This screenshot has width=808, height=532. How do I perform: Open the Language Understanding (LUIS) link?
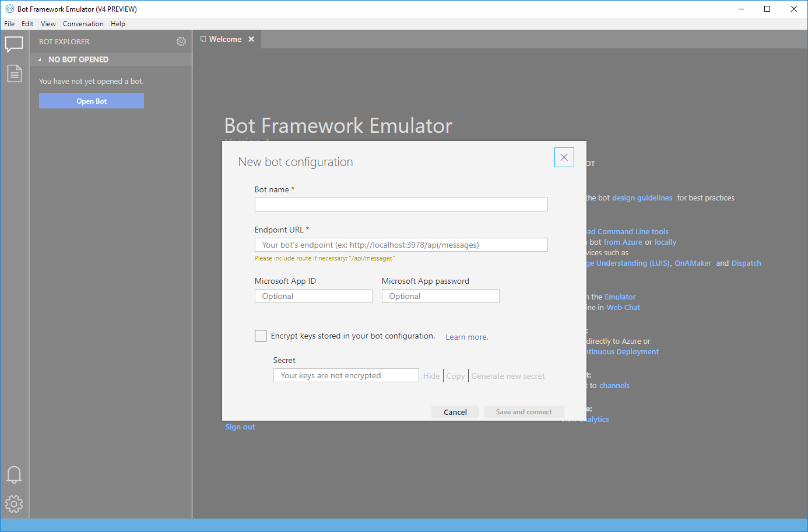click(x=628, y=263)
